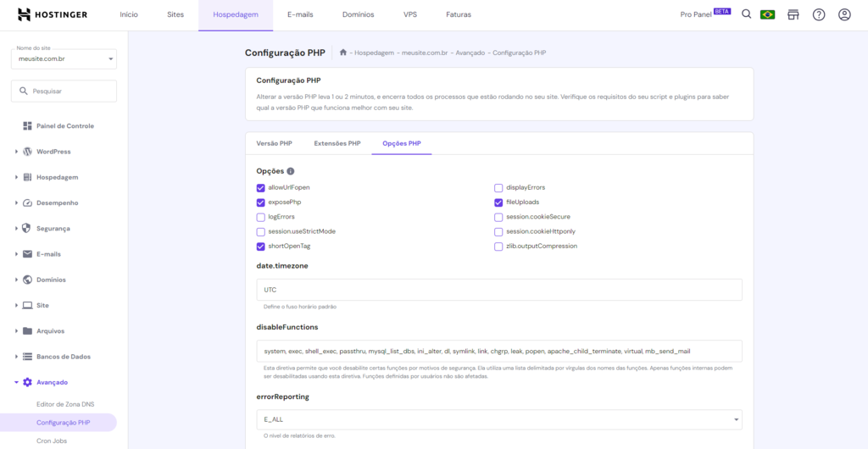
Task: Open the Nome do site dropdown
Action: 64,58
